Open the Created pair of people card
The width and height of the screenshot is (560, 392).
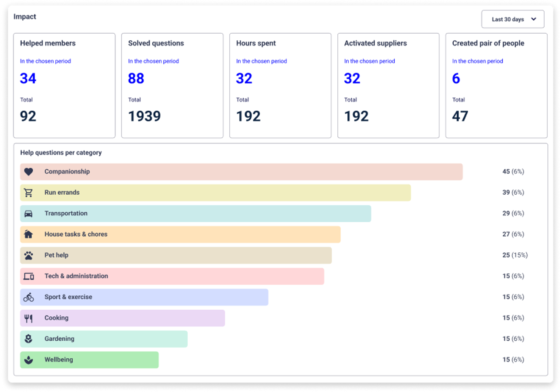[497, 86]
